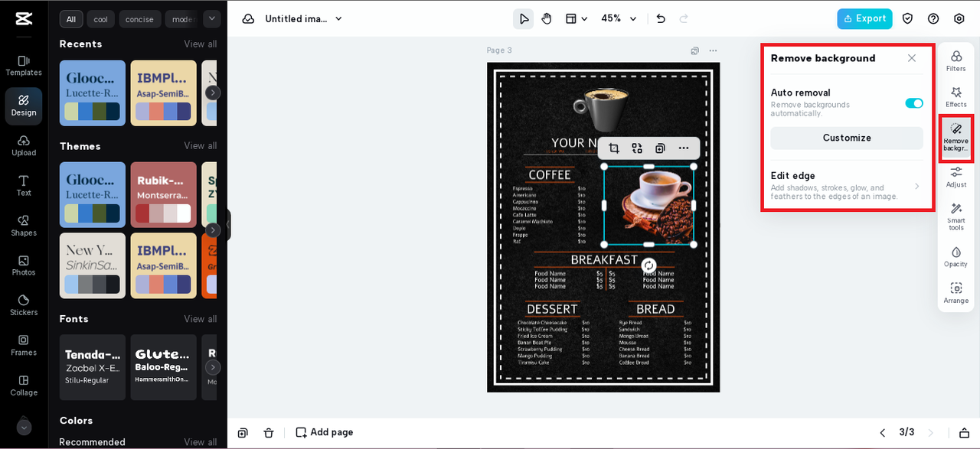Select the Hand pan tool
This screenshot has height=449, width=980.
click(x=547, y=18)
